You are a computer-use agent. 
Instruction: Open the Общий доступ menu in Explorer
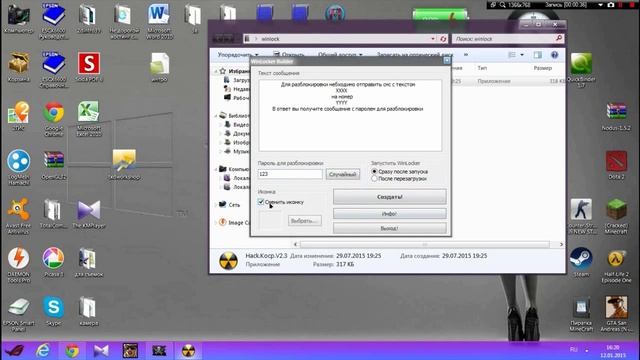pyautogui.click(x=340, y=54)
